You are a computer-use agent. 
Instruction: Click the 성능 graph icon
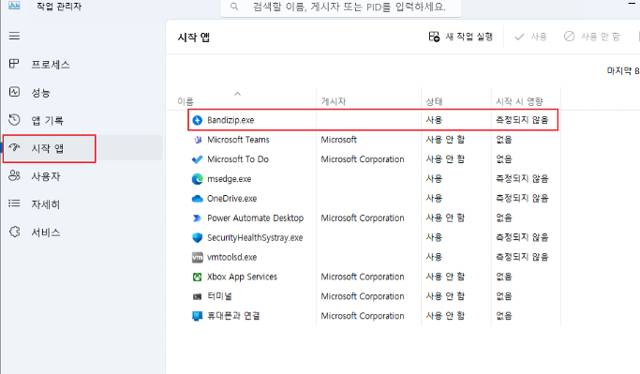[14, 92]
